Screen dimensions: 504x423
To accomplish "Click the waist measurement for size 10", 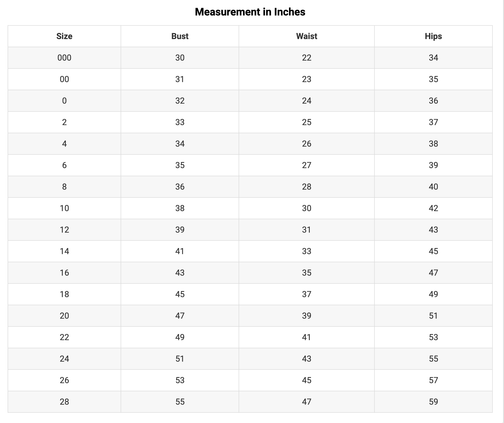I will [307, 208].
